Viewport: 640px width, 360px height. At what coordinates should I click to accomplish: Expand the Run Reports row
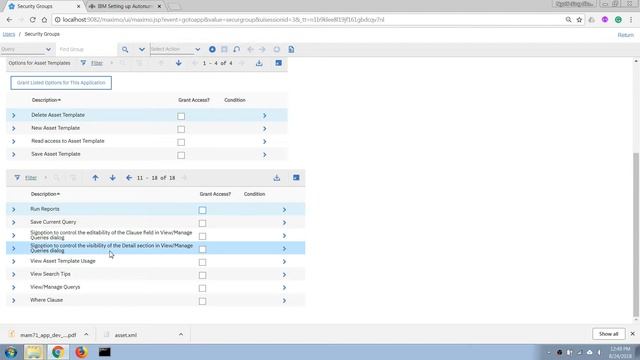point(13,209)
